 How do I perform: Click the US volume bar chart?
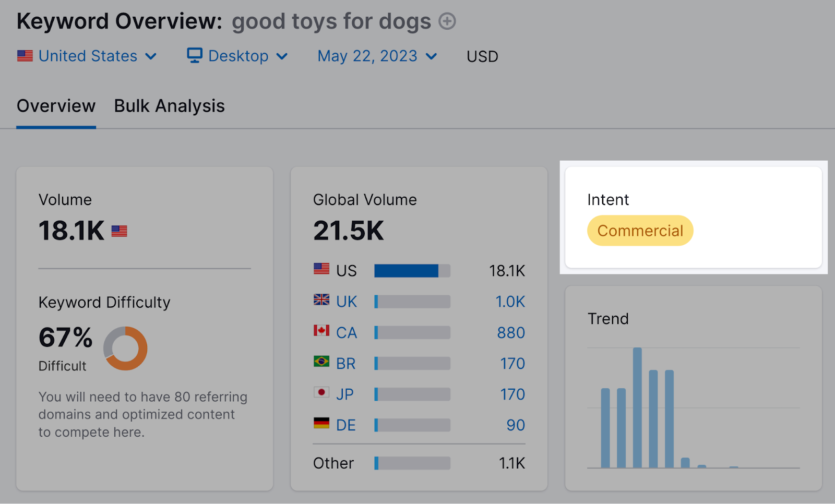(412, 270)
